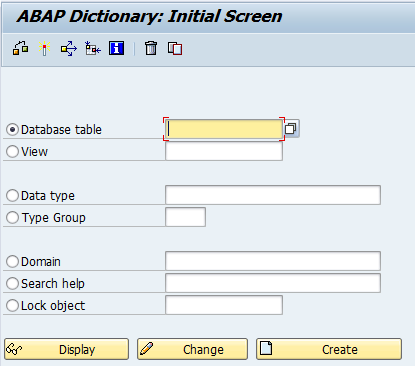Select the Type Group radio button
Image resolution: width=415 pixels, height=366 pixels.
point(12,217)
